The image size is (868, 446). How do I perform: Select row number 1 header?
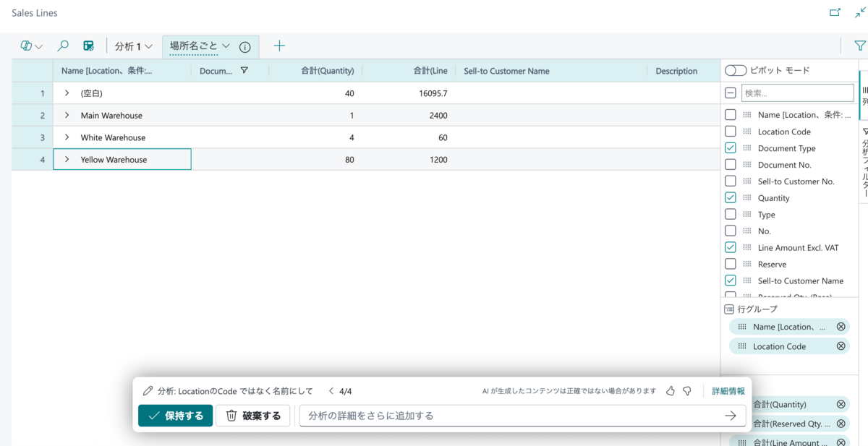(33, 93)
